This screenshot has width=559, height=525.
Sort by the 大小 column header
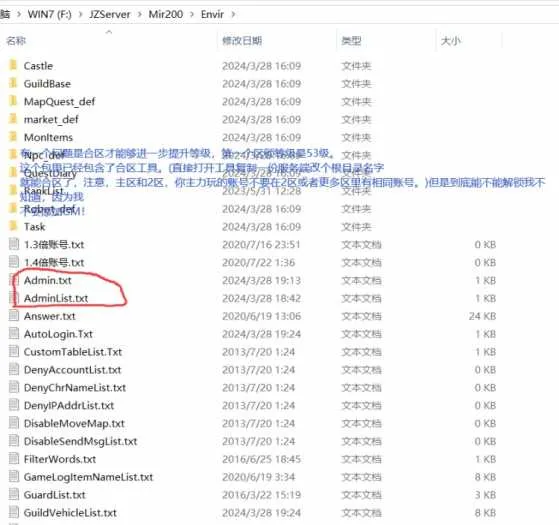[x=451, y=41]
